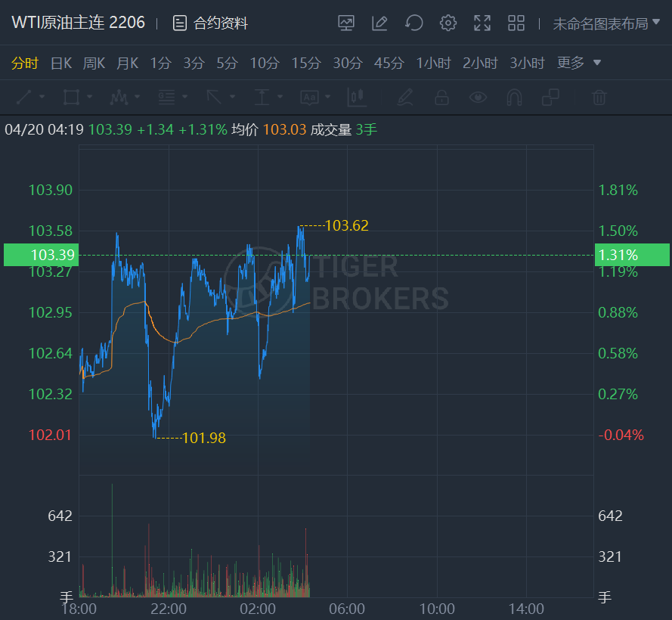Click the 103.62 high price marker

pyautogui.click(x=346, y=225)
